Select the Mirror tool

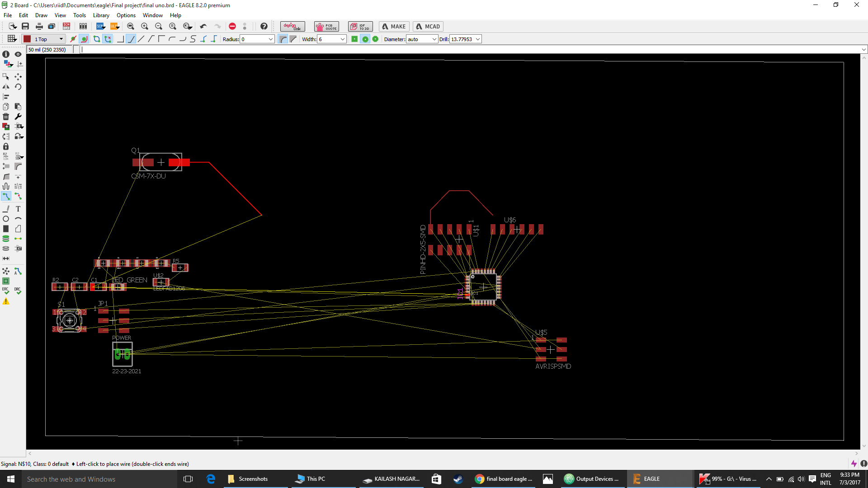(6, 86)
